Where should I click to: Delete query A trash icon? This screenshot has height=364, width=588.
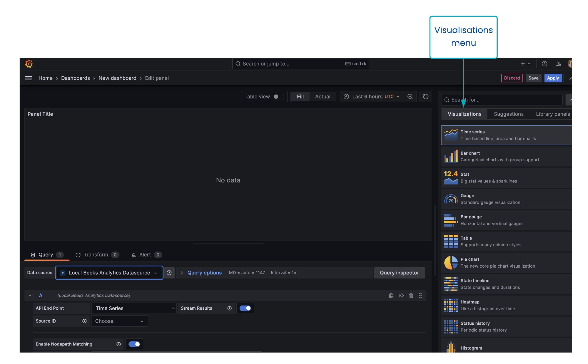click(x=411, y=296)
